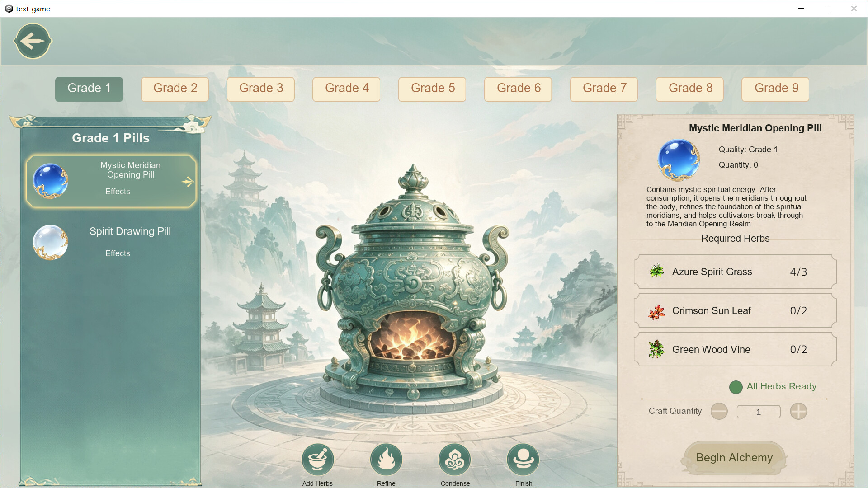Click the Condense swirl icon
This screenshot has width=868, height=488.
coord(455,460)
